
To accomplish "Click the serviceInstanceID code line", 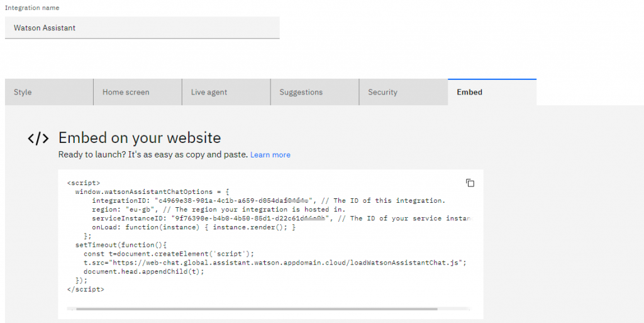I will [x=282, y=218].
